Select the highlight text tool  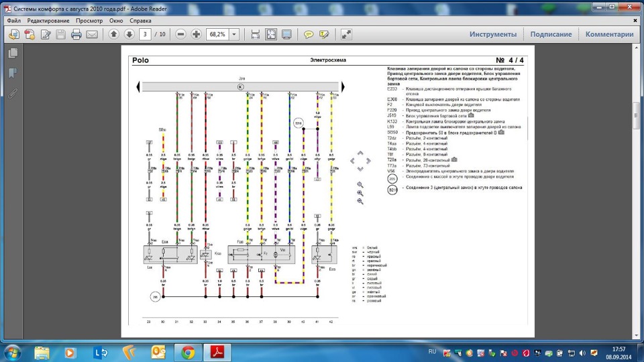point(324,34)
